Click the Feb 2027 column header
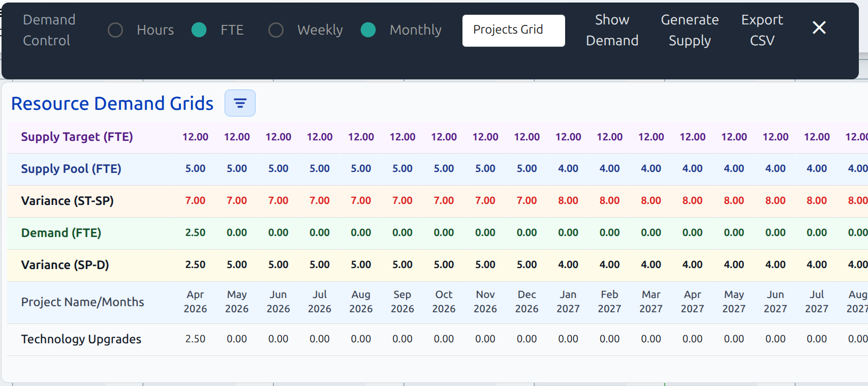 [610, 302]
